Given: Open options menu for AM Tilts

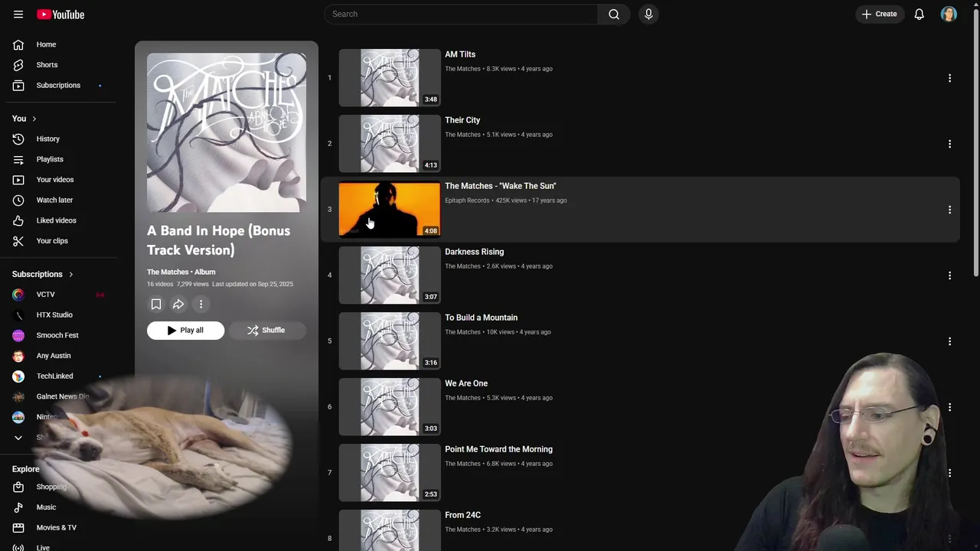Looking at the screenshot, I should [x=949, y=78].
